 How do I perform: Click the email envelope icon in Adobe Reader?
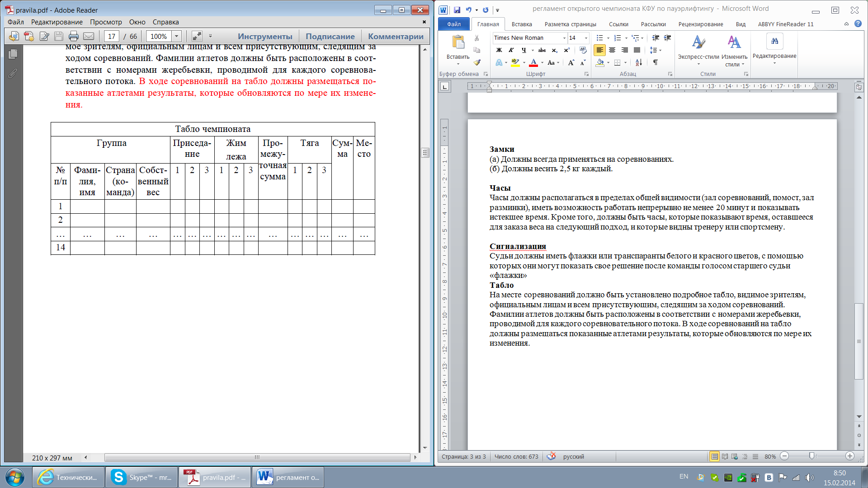[89, 36]
